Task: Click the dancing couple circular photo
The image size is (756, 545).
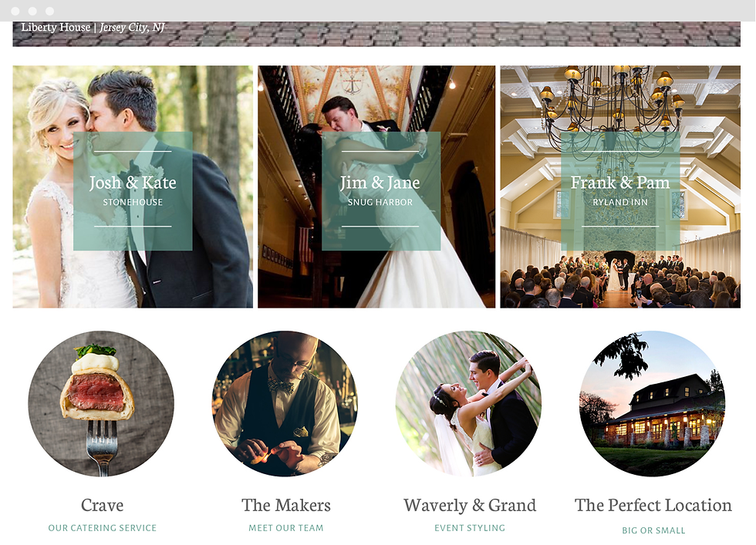Action: (469, 403)
